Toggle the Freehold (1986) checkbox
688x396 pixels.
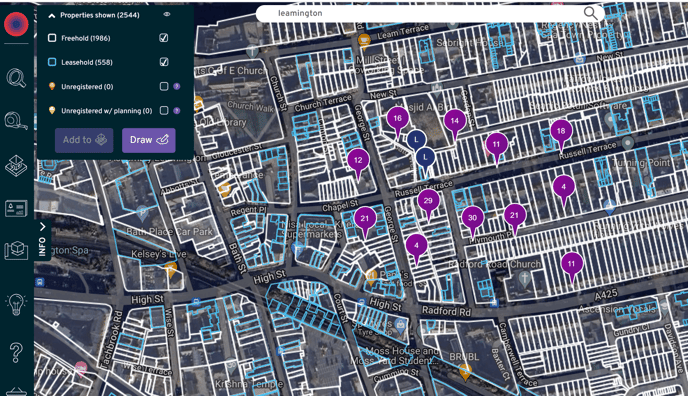pyautogui.click(x=164, y=38)
